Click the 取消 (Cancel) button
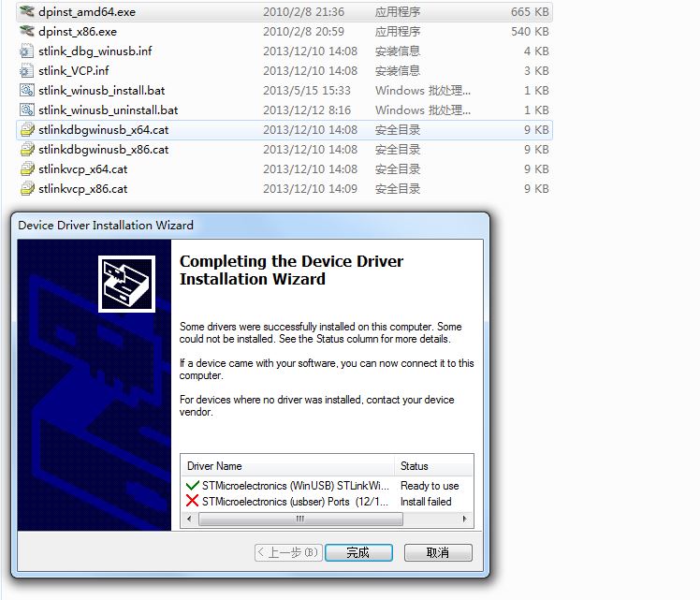This screenshot has height=600, width=700. [438, 552]
